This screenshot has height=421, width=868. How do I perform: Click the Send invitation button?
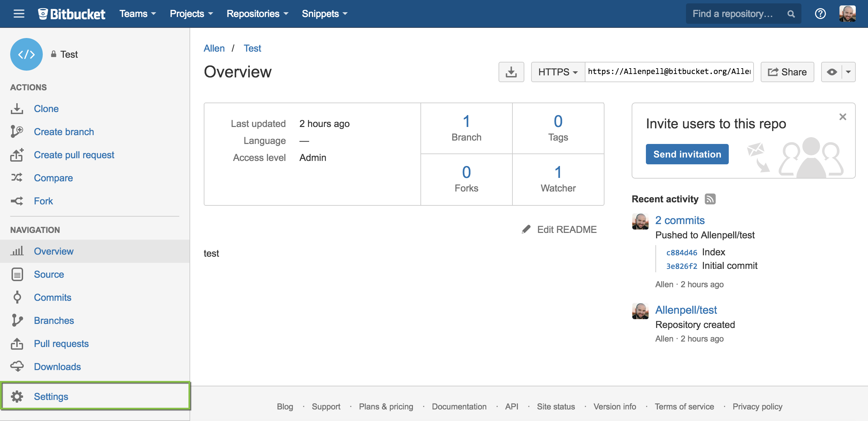pyautogui.click(x=687, y=154)
